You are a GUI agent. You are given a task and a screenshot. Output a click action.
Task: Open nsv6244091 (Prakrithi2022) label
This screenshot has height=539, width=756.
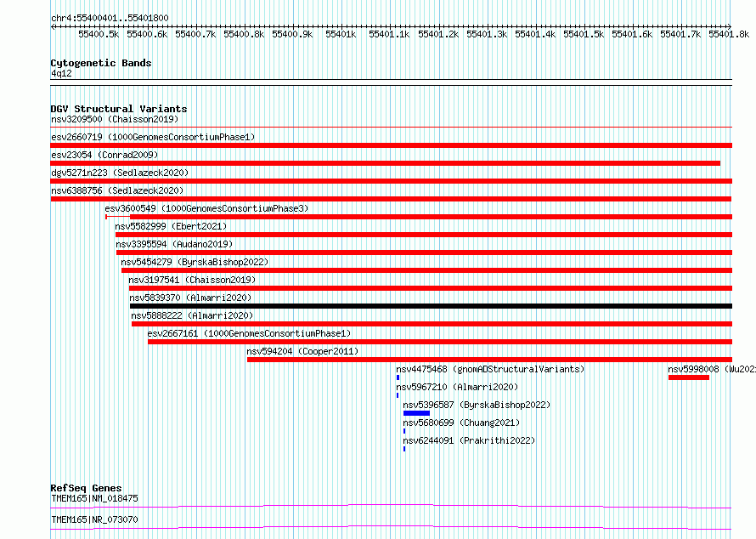(469, 440)
